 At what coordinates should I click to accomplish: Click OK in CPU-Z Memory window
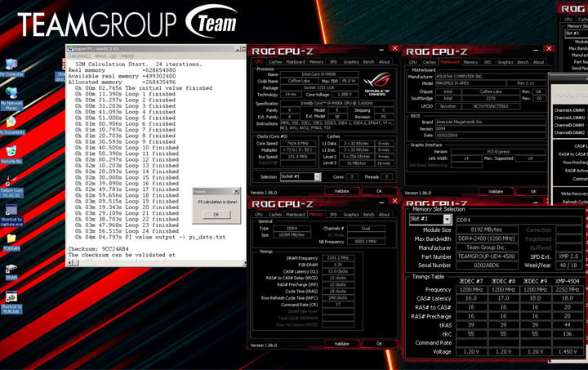pos(379,344)
